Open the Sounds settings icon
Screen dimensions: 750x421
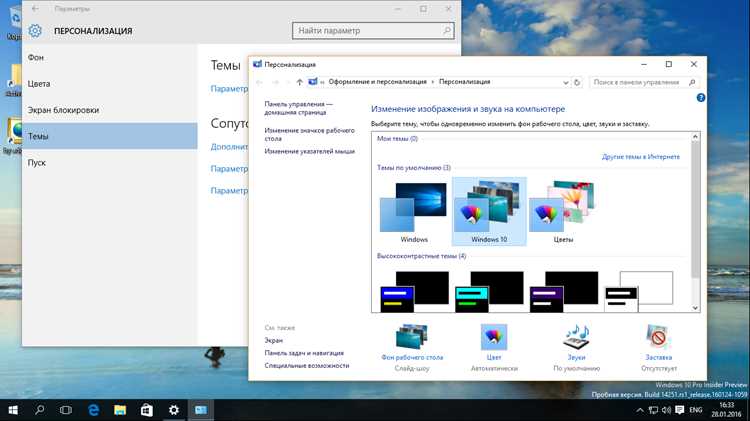[576, 337]
